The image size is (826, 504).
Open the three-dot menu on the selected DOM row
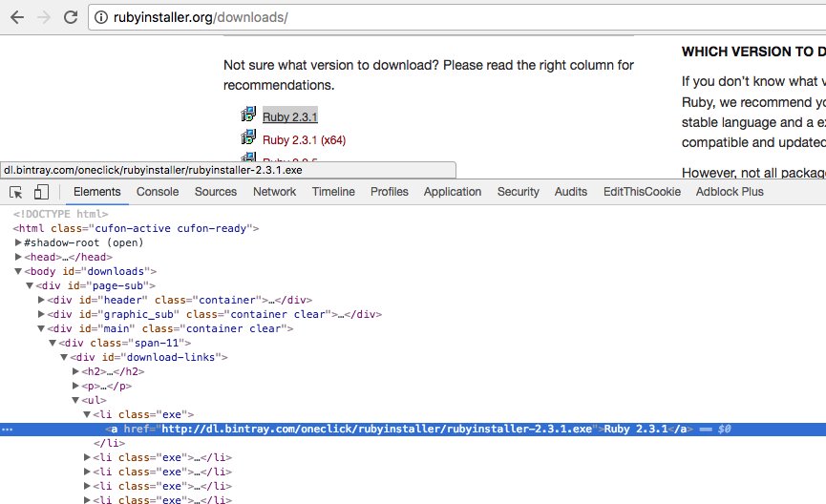(7, 430)
